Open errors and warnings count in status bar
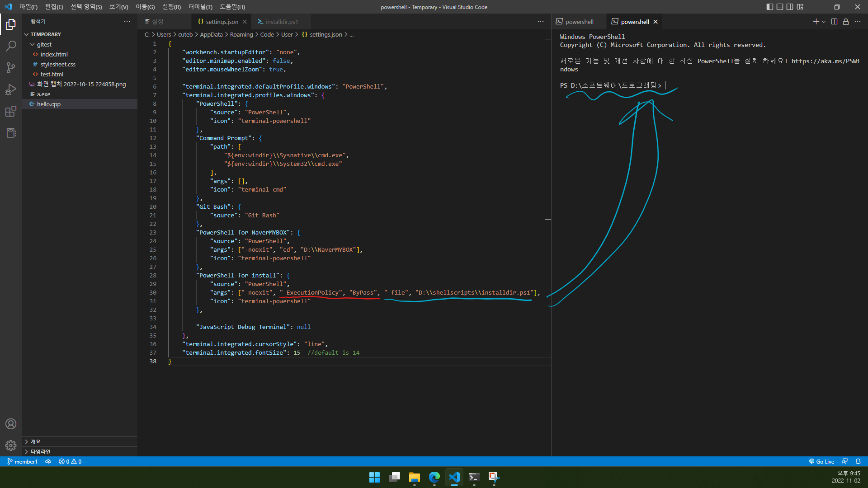Viewport: 868px width, 488px height. tap(70, 461)
